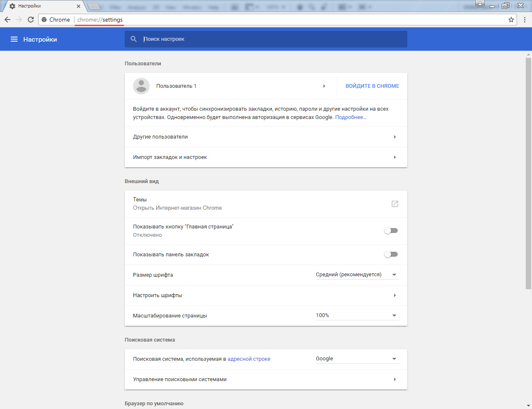Viewport: 532px width, 409px height.
Task: Open a new tab with the new-tab button
Action: point(94,6)
